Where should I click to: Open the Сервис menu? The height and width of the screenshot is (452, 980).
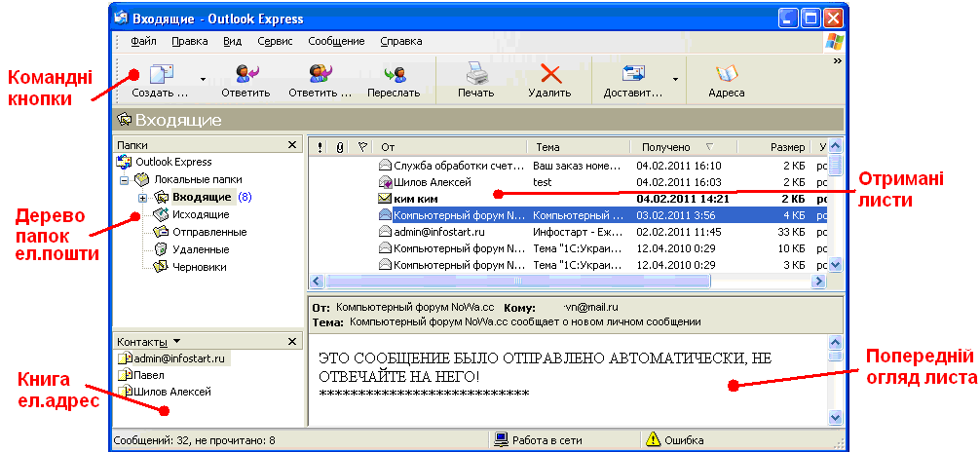pos(275,41)
